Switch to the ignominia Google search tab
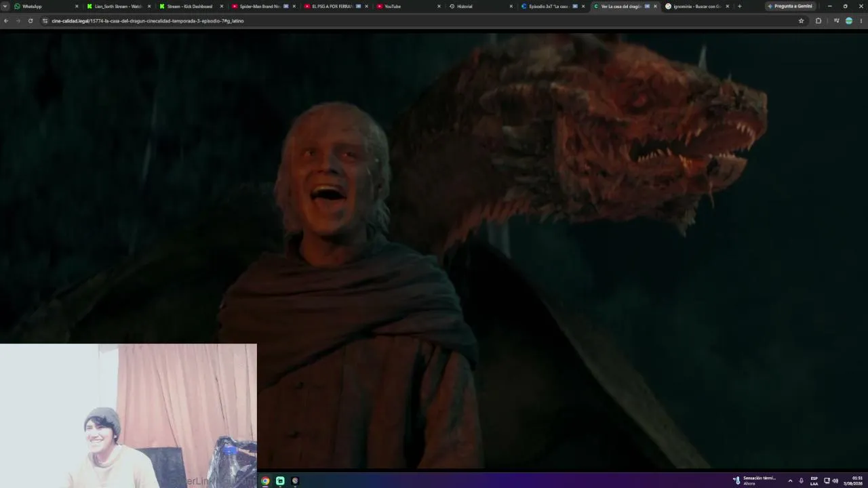868x488 pixels. tap(698, 6)
